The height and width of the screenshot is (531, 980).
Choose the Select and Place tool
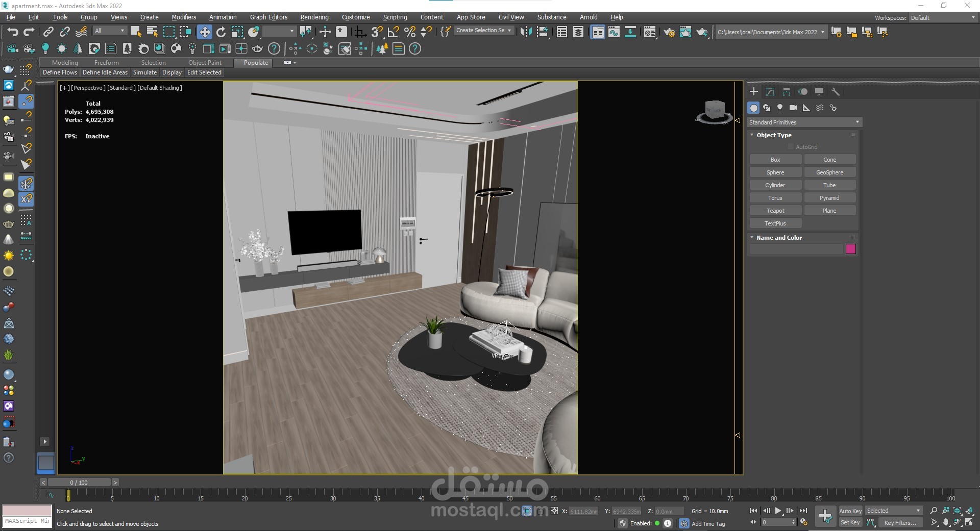pyautogui.click(x=254, y=32)
